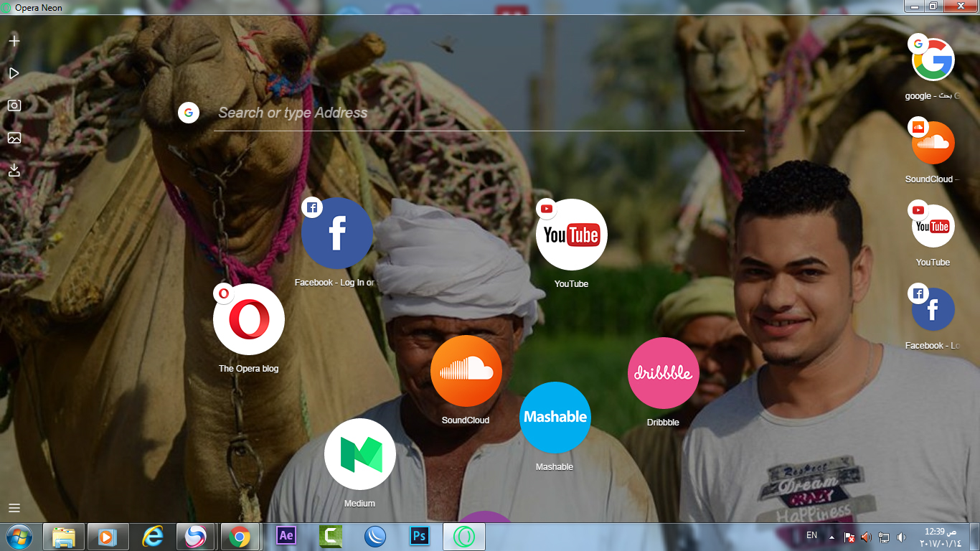Open Internet Explorer from taskbar

point(152,537)
